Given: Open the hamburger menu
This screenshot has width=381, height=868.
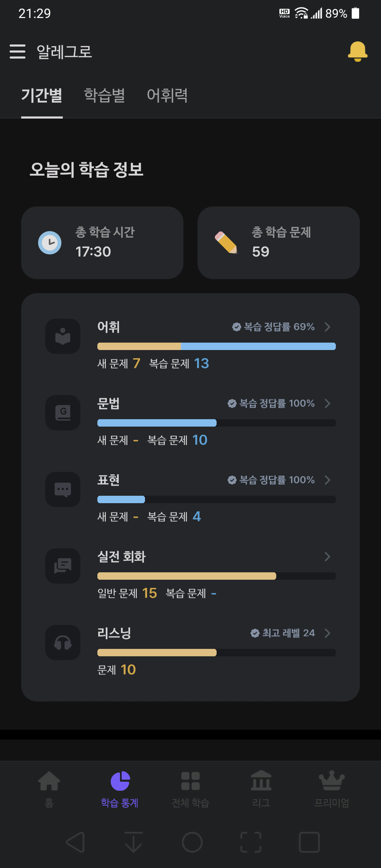Looking at the screenshot, I should click(17, 52).
